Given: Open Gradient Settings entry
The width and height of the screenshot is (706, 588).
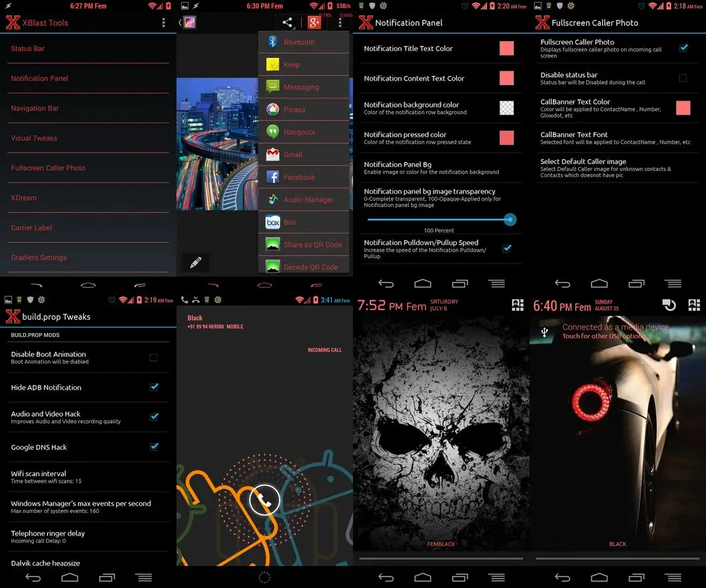Looking at the screenshot, I should 88,258.
